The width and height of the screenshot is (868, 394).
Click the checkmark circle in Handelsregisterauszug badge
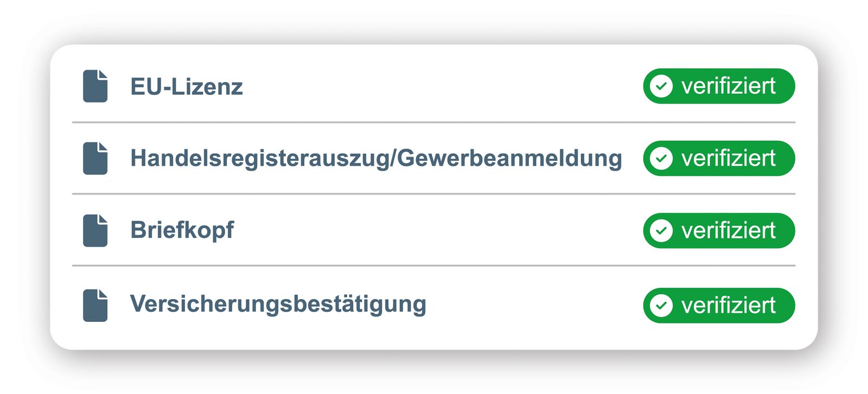click(x=661, y=158)
